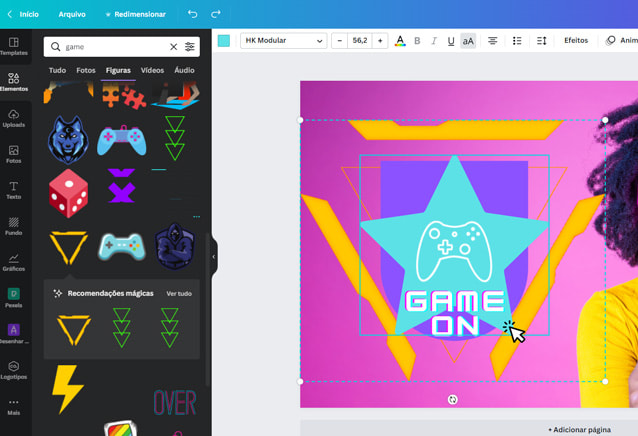Open the Texto sidebar panel
This screenshot has height=436, width=638.
tap(14, 190)
